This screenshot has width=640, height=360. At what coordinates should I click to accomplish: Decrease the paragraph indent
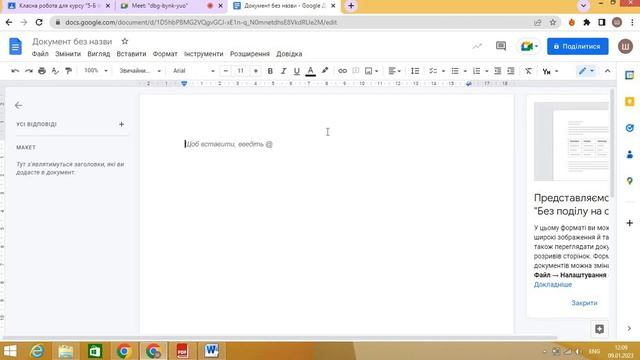click(x=498, y=71)
